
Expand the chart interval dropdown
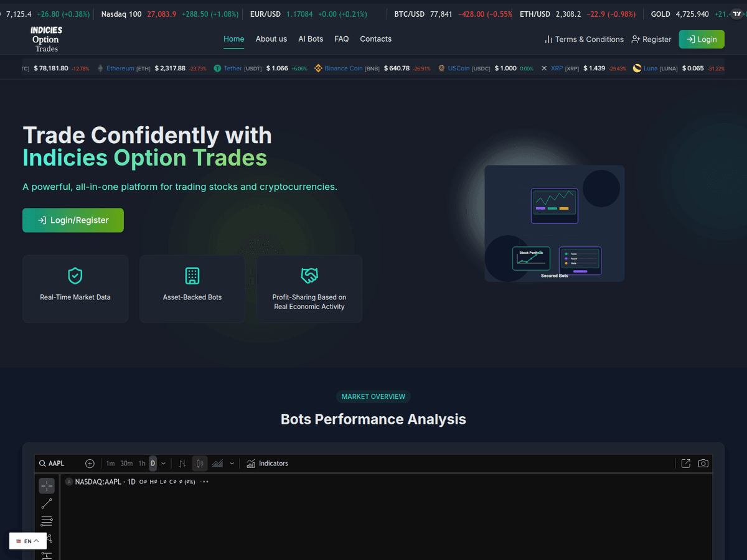tap(164, 464)
